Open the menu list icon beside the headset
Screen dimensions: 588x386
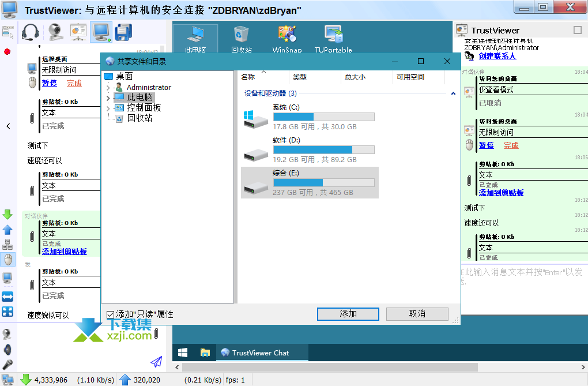click(x=7, y=32)
